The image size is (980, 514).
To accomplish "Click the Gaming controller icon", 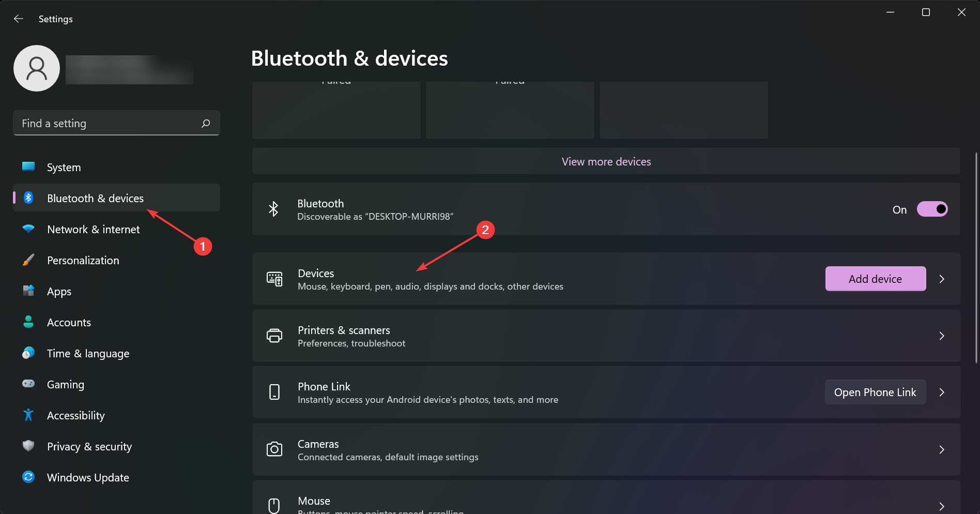I will tap(28, 384).
